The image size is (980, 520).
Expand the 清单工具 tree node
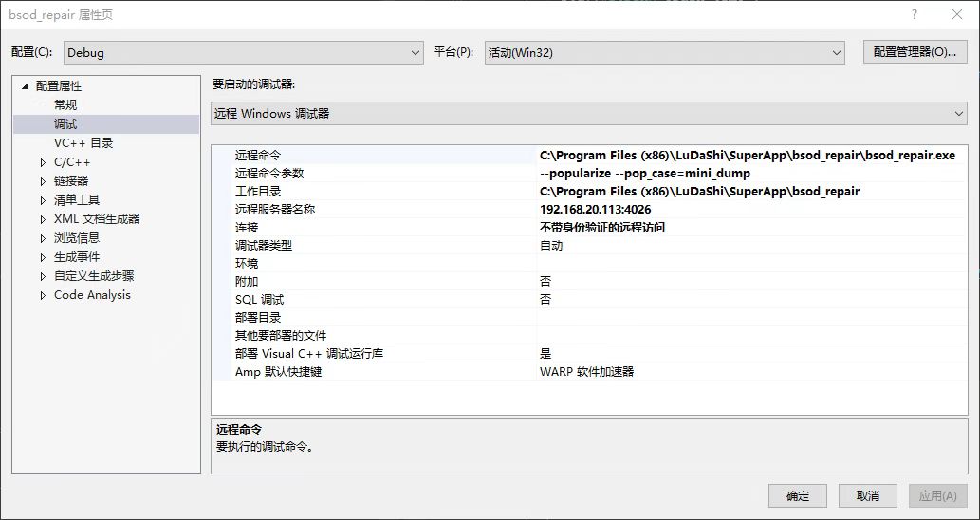tap(43, 200)
